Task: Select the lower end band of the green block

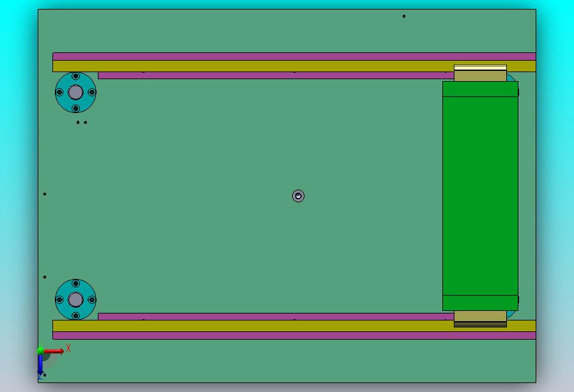Action: point(480,303)
